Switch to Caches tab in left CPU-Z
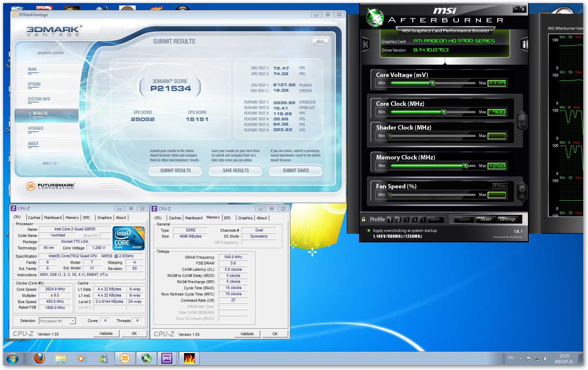This screenshot has height=370, width=588. (34, 218)
